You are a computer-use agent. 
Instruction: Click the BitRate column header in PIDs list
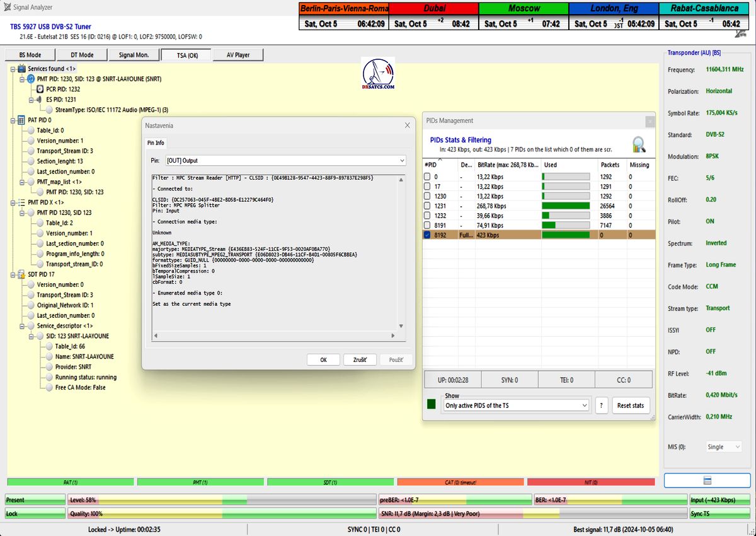coord(508,165)
